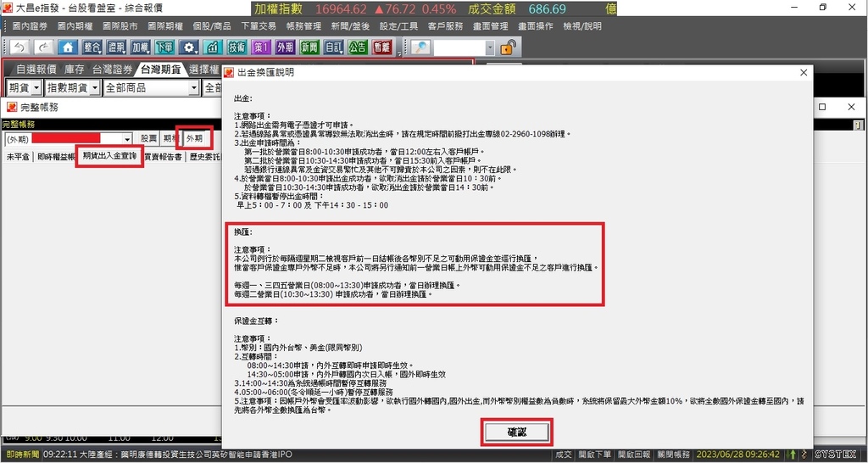Open the 畫面管理 menu
Image resolution: width=868 pixels, height=463 pixels.
click(491, 26)
